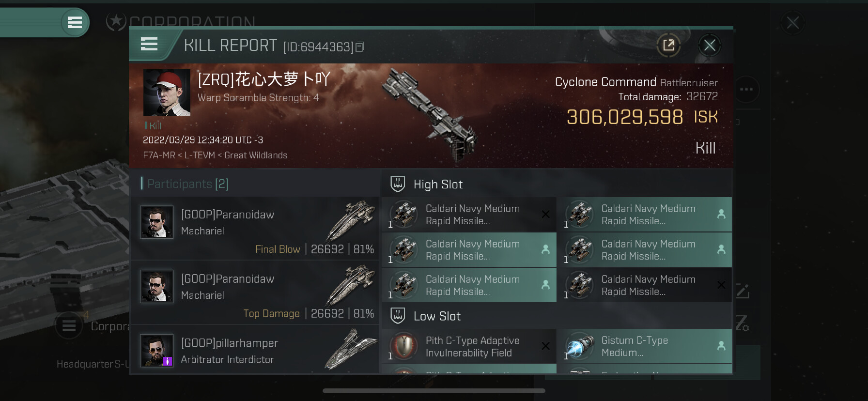Click the pillarhamper pilot portrait
Viewport: 868px width, 401px height.
click(x=156, y=350)
